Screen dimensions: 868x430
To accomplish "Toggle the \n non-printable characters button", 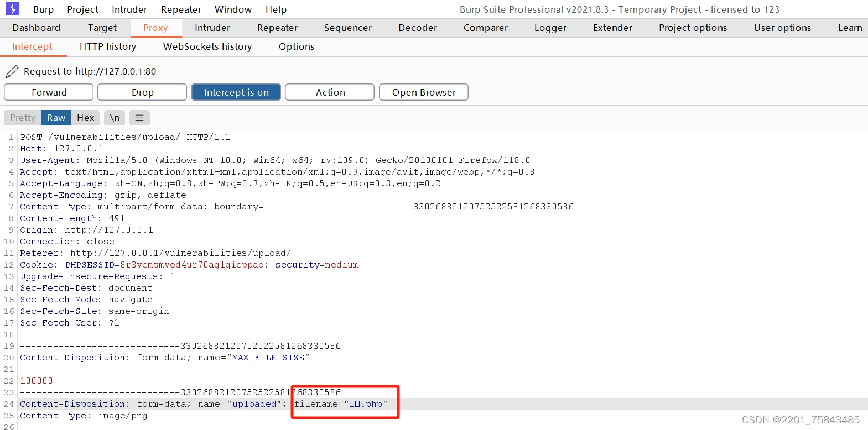I will coord(115,118).
